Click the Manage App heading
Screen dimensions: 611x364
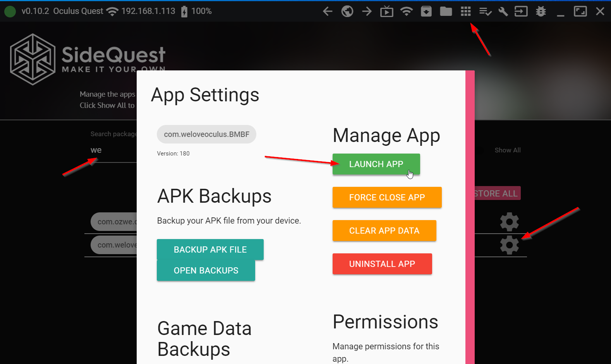(x=386, y=136)
